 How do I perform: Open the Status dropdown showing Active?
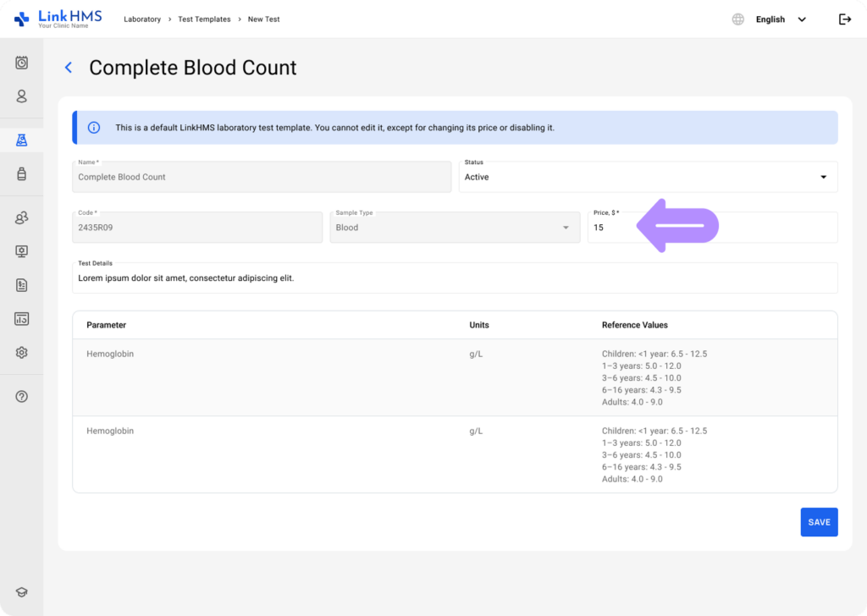tap(648, 177)
